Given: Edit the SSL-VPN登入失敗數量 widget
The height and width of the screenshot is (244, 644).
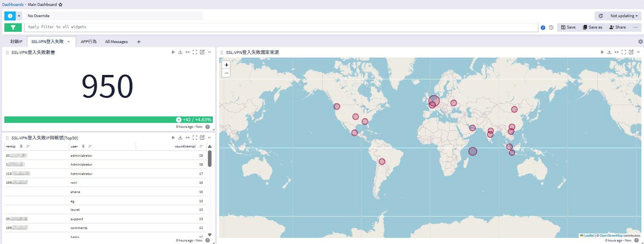Looking at the screenshot, I should pyautogui.click(x=202, y=52).
